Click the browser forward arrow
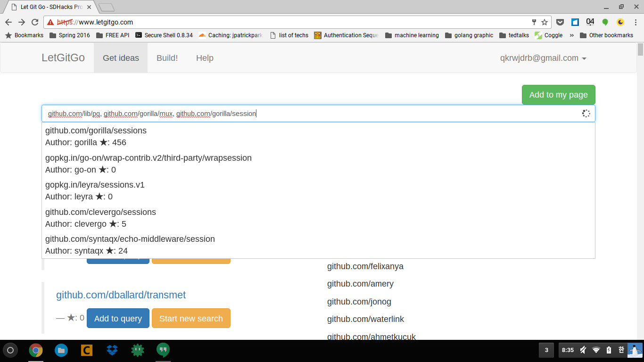The height and width of the screenshot is (362, 644). [x=22, y=22]
